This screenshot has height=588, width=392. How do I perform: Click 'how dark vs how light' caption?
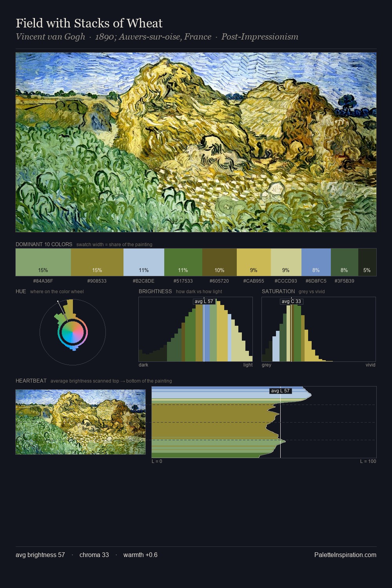pyautogui.click(x=199, y=292)
